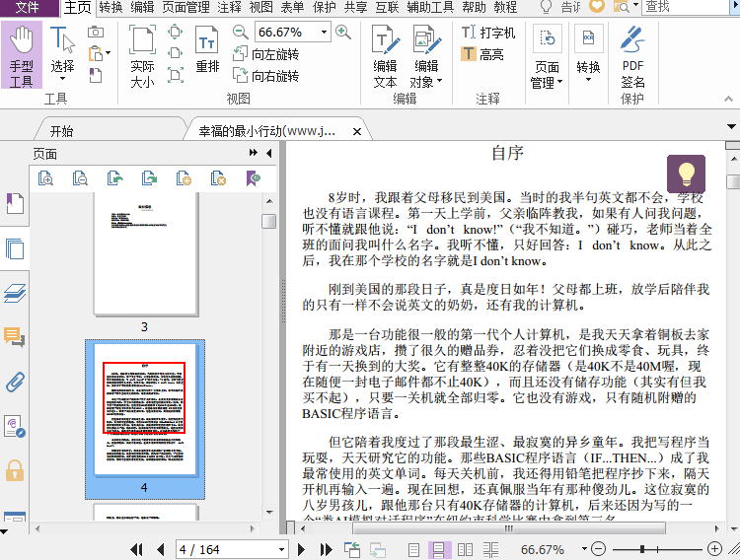Jump to the last page
The width and height of the screenshot is (740, 560).
tap(326, 549)
